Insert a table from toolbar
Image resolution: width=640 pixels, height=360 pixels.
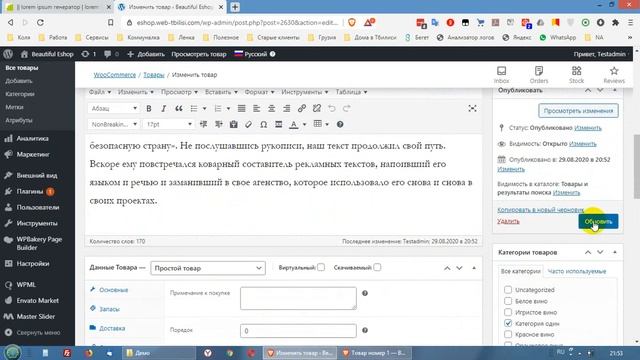[x=318, y=124]
